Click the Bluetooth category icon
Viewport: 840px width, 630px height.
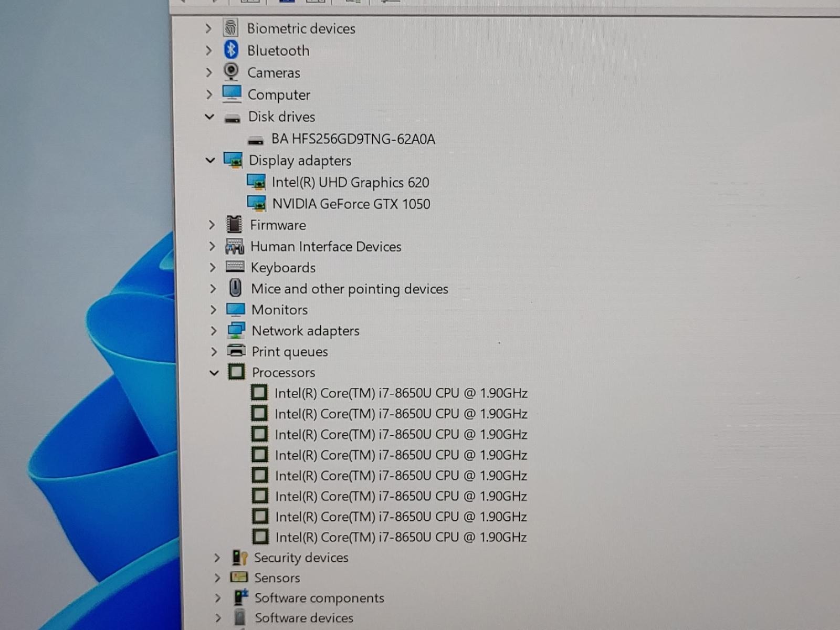point(231,50)
